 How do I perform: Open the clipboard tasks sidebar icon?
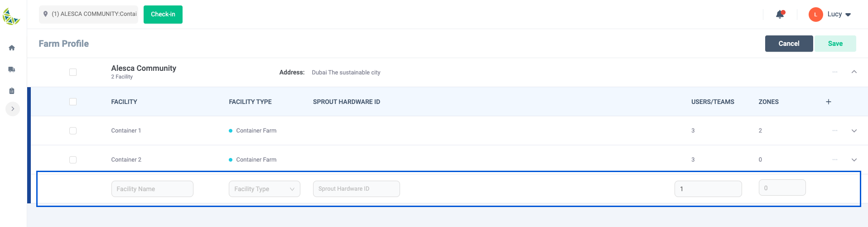point(12,91)
